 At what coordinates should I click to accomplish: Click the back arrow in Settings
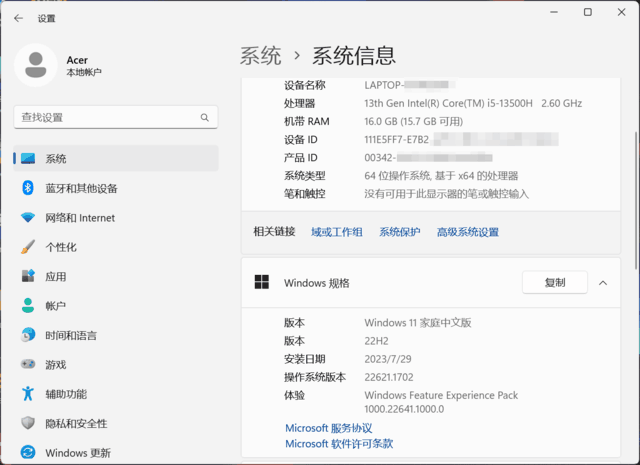click(18, 18)
